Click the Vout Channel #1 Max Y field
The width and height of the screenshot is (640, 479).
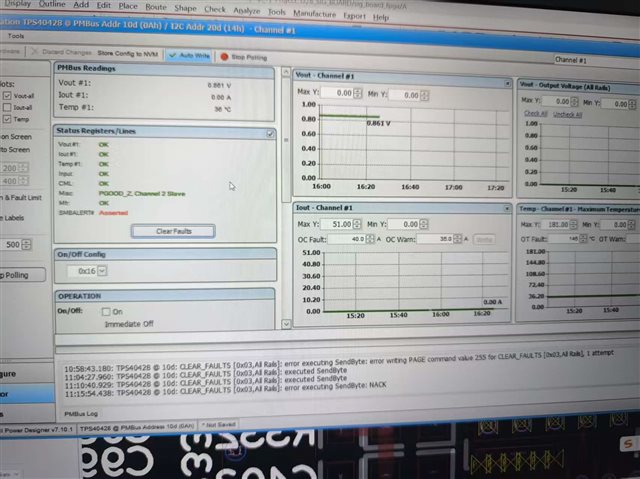pos(337,93)
